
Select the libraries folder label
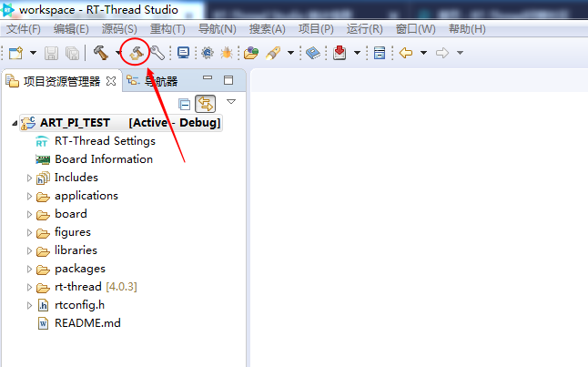coord(76,250)
